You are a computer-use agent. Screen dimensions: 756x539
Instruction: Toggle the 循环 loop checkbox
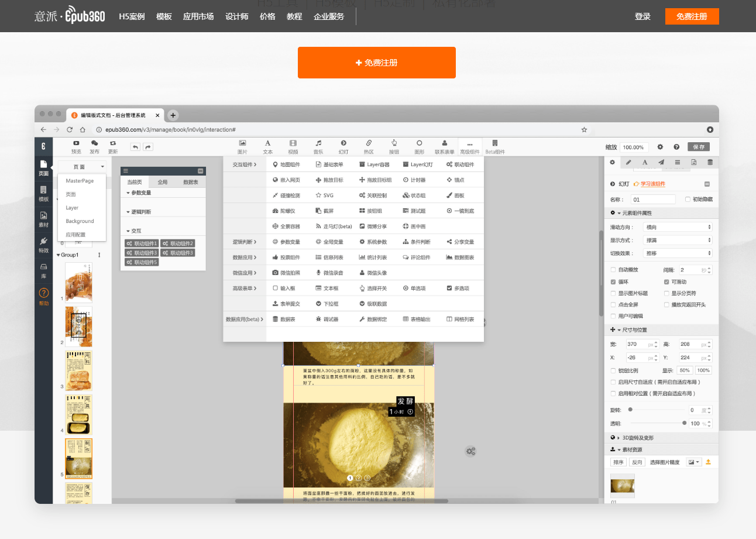(613, 281)
